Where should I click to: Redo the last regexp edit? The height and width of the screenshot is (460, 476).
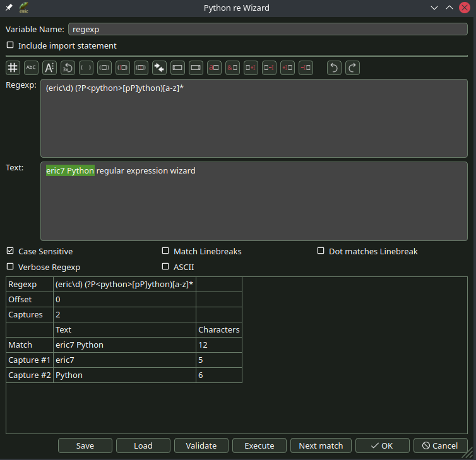click(x=352, y=68)
